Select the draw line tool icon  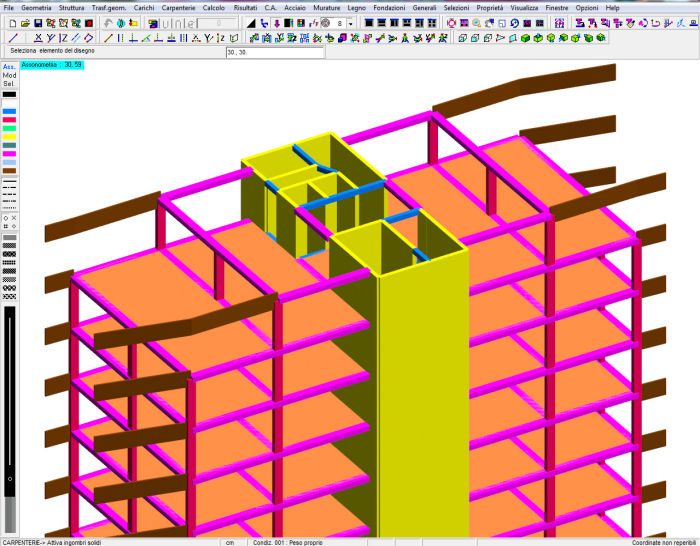coord(11,38)
